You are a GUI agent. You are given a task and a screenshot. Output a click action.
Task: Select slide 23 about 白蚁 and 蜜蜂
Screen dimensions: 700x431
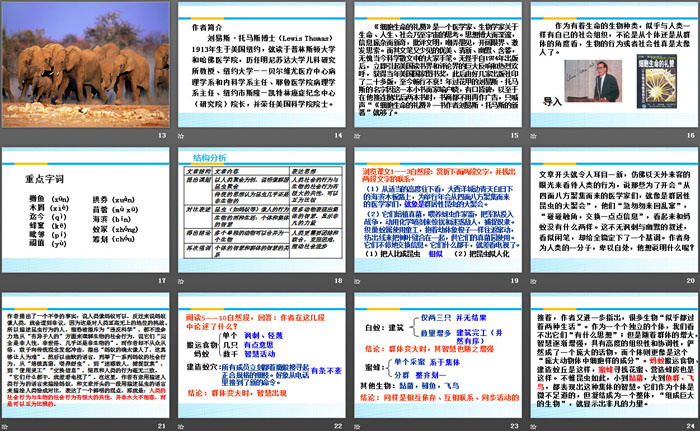click(438, 356)
